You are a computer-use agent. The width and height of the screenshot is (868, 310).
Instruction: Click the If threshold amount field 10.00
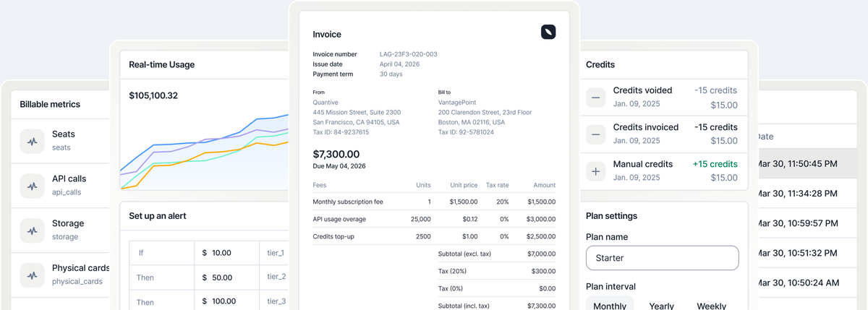(x=226, y=253)
